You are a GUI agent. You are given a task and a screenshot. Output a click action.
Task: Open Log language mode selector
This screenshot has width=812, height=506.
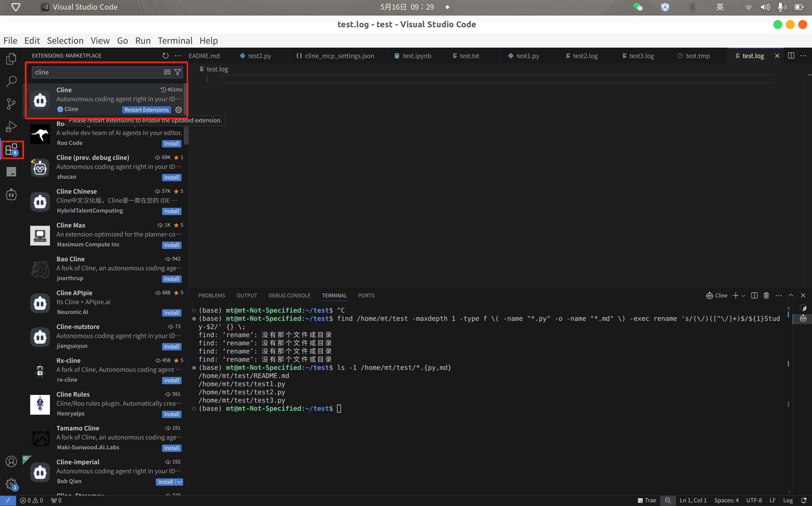(x=787, y=500)
